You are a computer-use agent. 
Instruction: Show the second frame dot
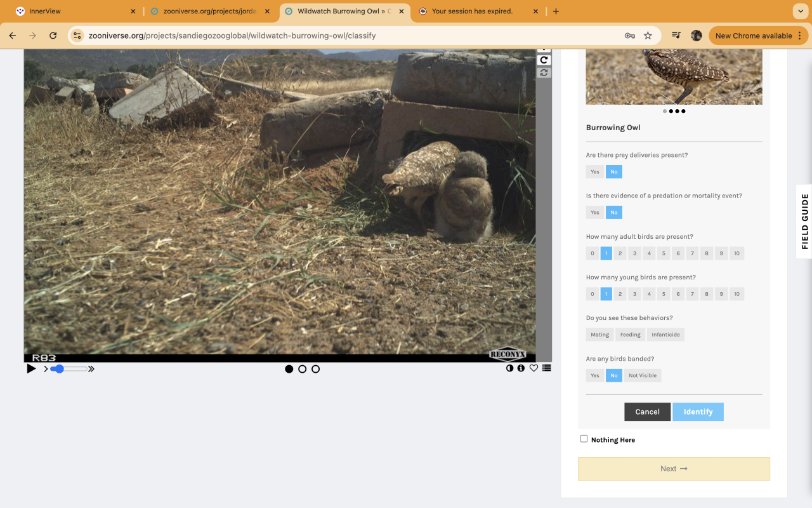coord(302,369)
